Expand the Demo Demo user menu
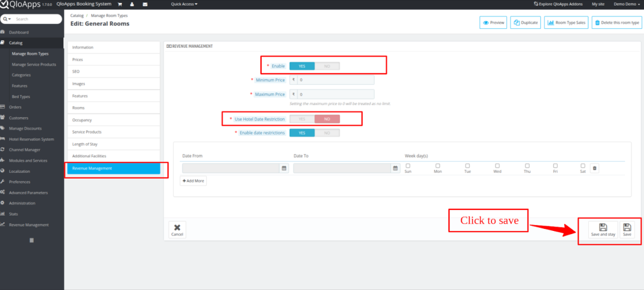 627,4
